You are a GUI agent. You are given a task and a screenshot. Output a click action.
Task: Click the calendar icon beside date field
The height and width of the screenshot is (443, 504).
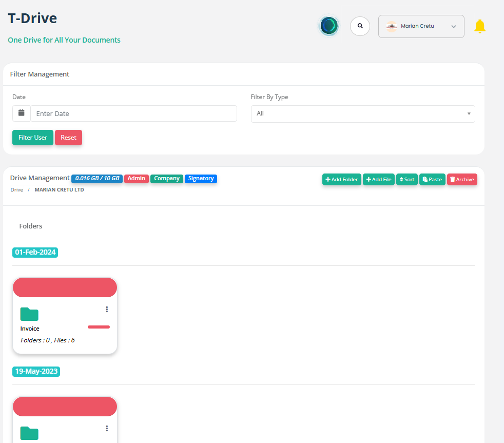[x=21, y=113]
